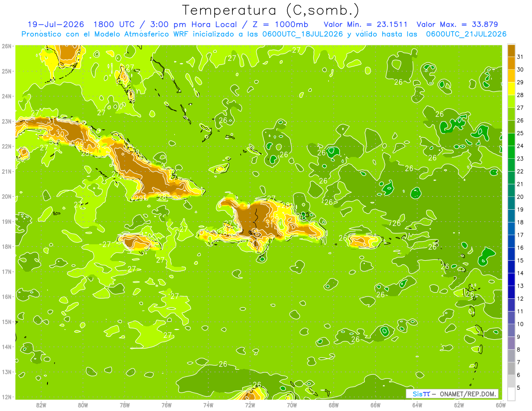
Task: Click the 15N latitude axis label
Action: pos(7,321)
